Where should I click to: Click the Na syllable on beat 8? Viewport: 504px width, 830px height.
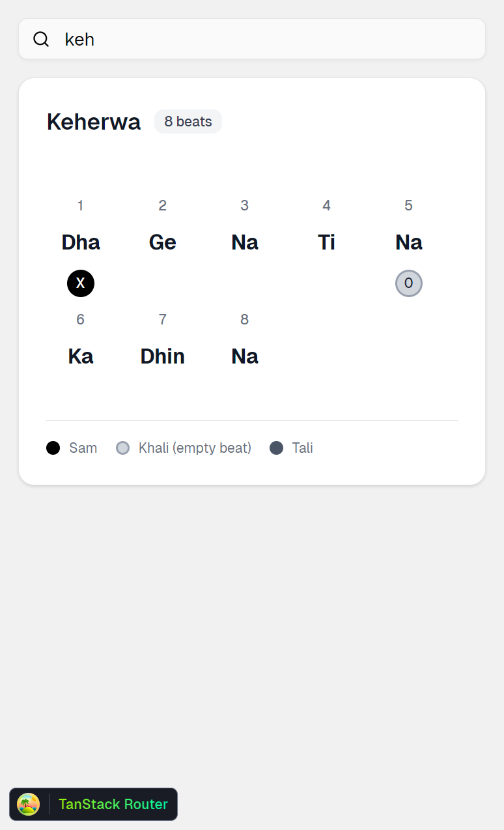[245, 356]
